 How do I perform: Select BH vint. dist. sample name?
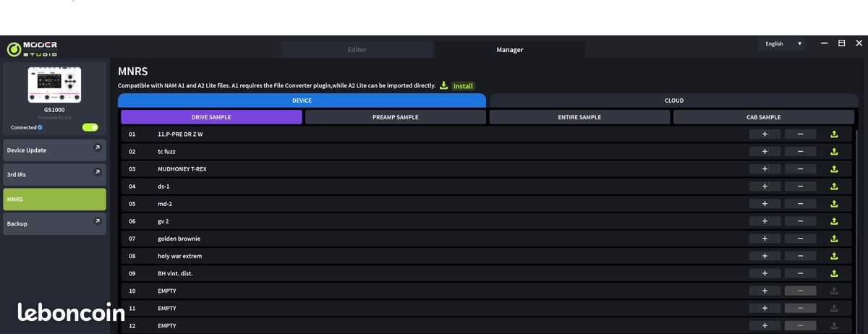pyautogui.click(x=175, y=273)
